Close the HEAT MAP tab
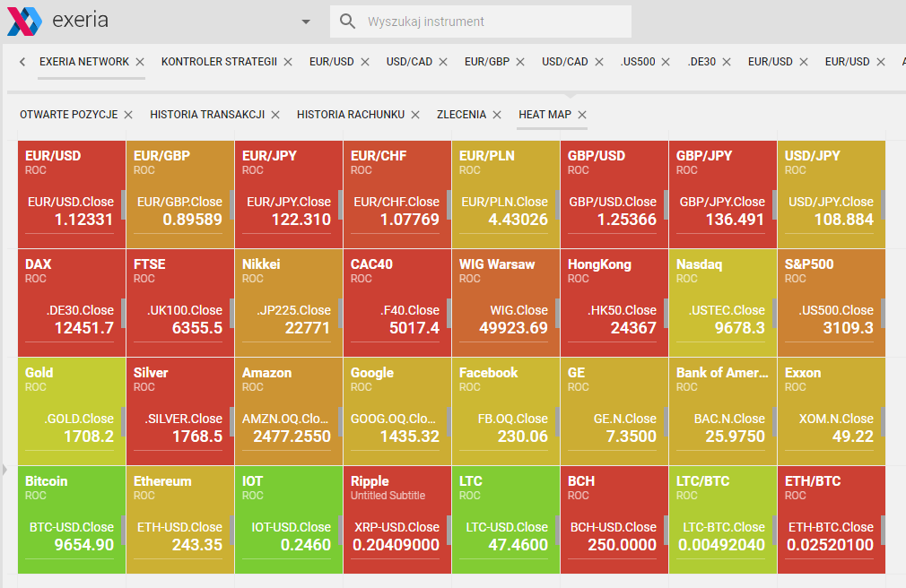 [x=582, y=115]
